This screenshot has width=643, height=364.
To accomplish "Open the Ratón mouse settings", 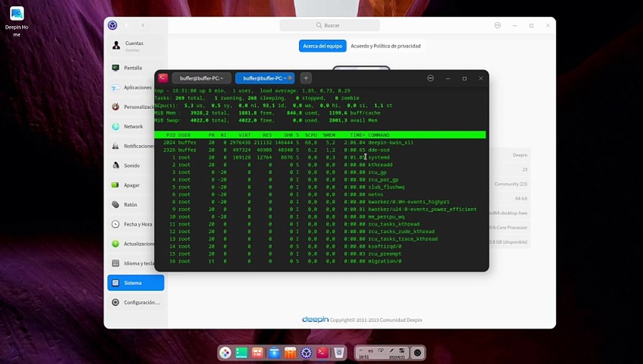I will tap(135, 205).
